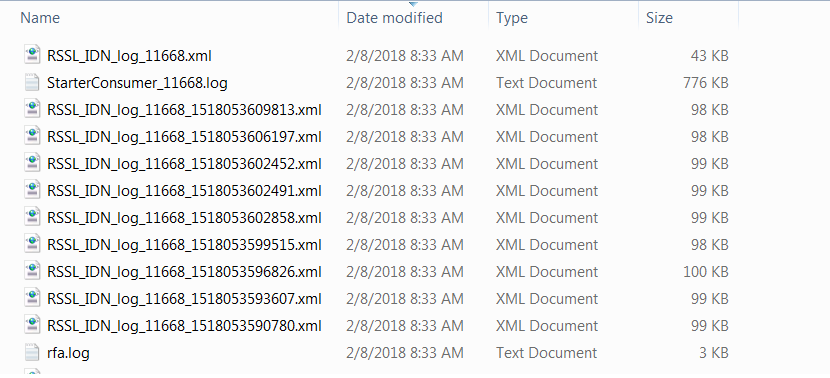Click the rfa.log file name
This screenshot has width=830, height=378.
(x=68, y=353)
